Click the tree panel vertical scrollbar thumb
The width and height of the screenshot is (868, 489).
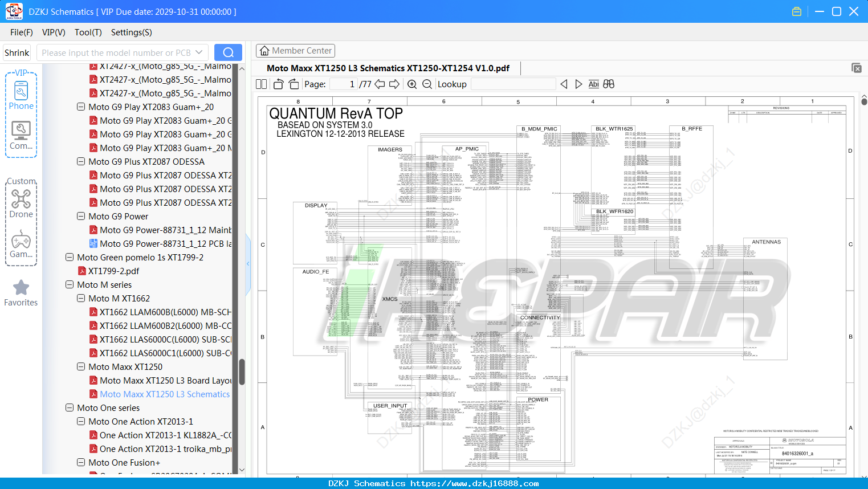pos(242,372)
